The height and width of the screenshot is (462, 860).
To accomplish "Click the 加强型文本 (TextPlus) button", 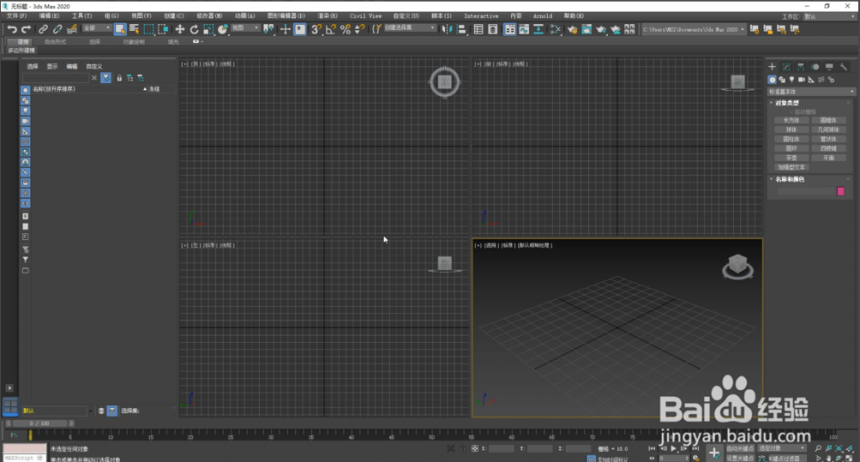I will (791, 167).
